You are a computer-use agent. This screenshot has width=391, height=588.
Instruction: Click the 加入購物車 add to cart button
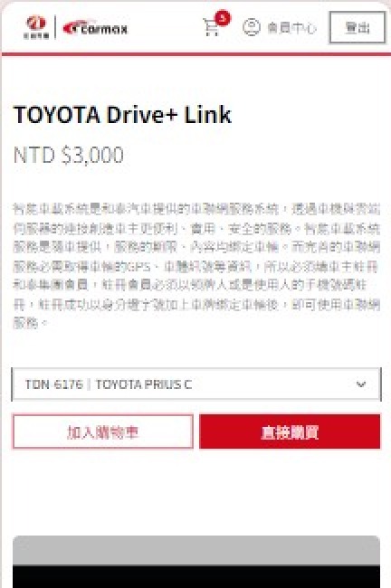coord(103,432)
